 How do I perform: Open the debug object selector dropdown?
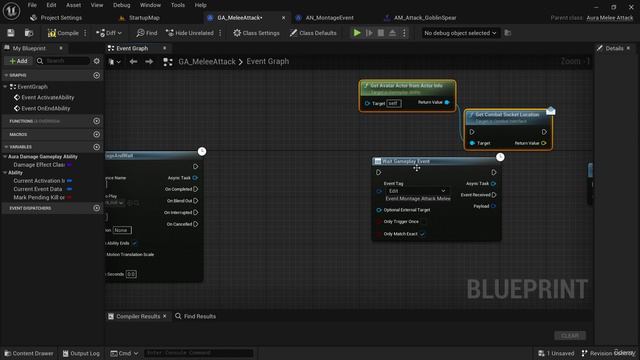(460, 33)
